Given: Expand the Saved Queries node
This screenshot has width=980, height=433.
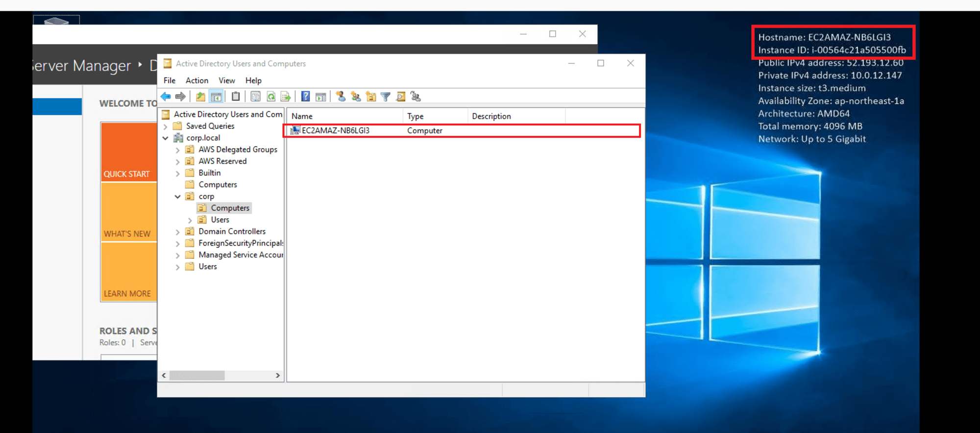Looking at the screenshot, I should point(166,127).
